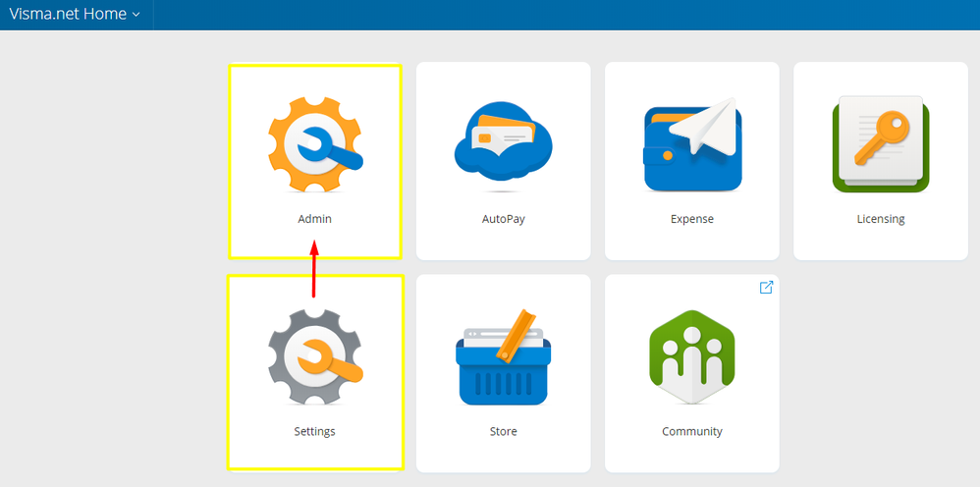980x487 pixels.
Task: Open the Store shopping basket icon
Action: tap(503, 357)
